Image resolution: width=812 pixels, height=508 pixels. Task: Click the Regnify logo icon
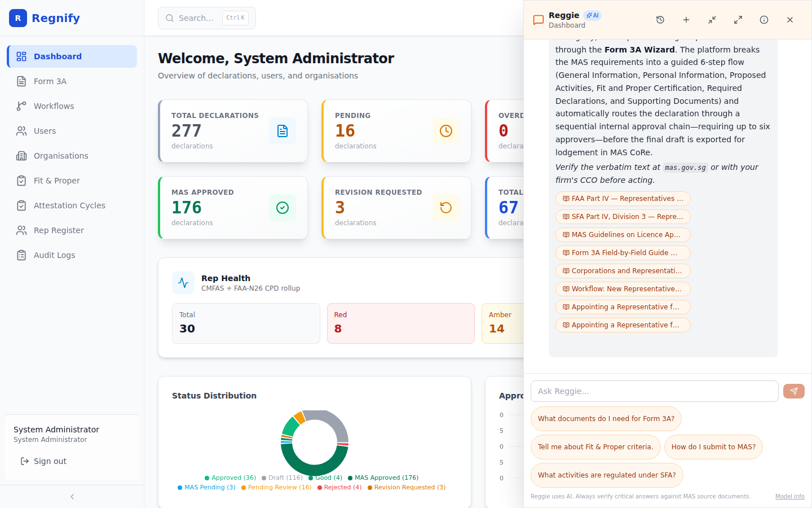[x=18, y=18]
